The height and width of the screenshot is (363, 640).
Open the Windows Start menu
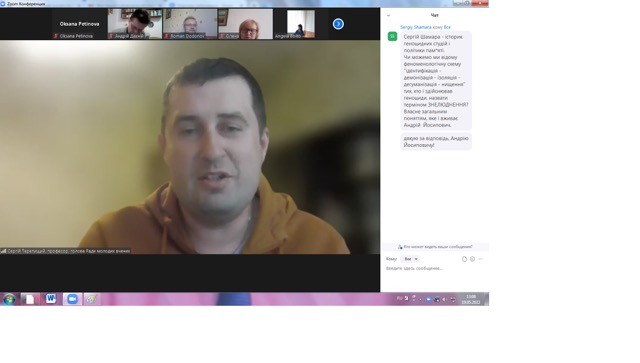click(9, 299)
